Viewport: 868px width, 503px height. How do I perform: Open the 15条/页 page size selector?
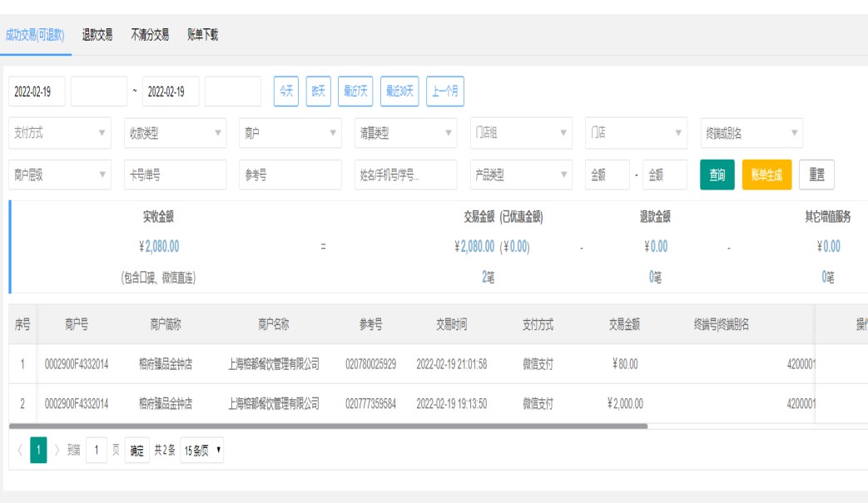coord(203,451)
